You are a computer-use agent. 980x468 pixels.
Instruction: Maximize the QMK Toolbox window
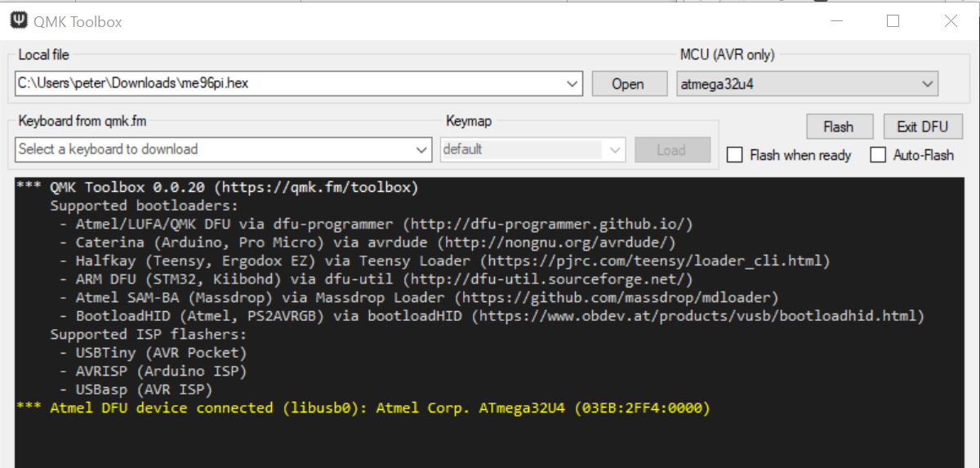pyautogui.click(x=893, y=21)
